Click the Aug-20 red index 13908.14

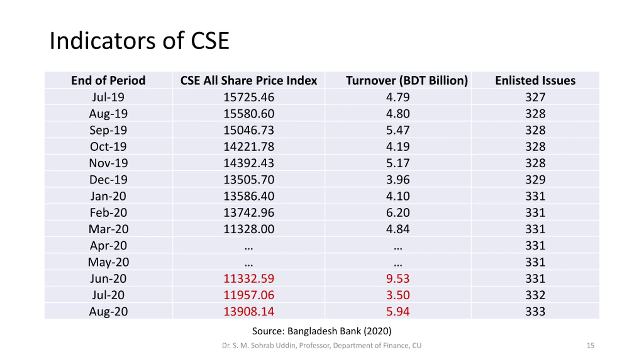tap(249, 311)
